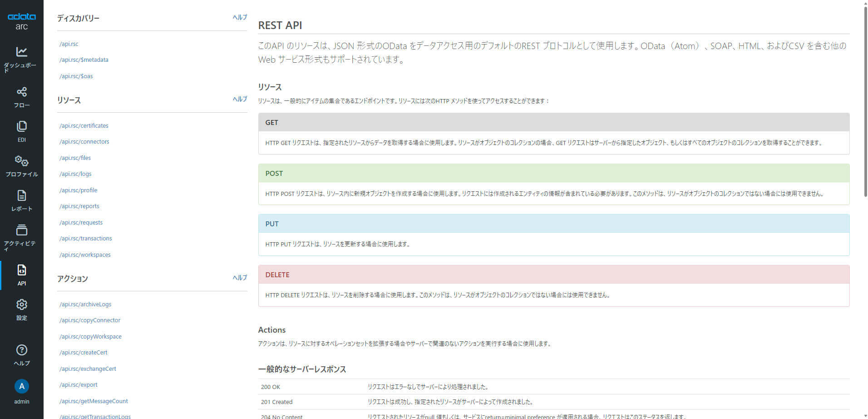Open /api.rsc/files resource
Viewport: 868px width, 419px height.
click(x=75, y=158)
